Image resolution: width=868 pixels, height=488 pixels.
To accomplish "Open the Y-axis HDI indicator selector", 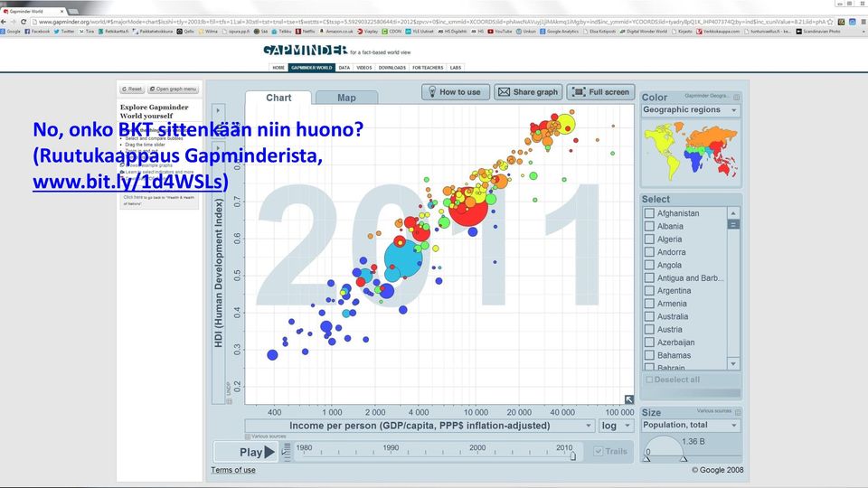I will (218, 273).
